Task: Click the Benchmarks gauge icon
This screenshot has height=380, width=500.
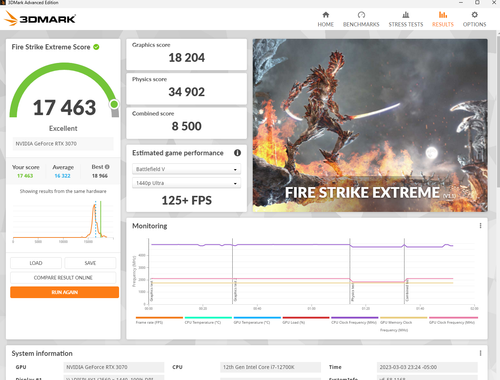Action: point(361,15)
